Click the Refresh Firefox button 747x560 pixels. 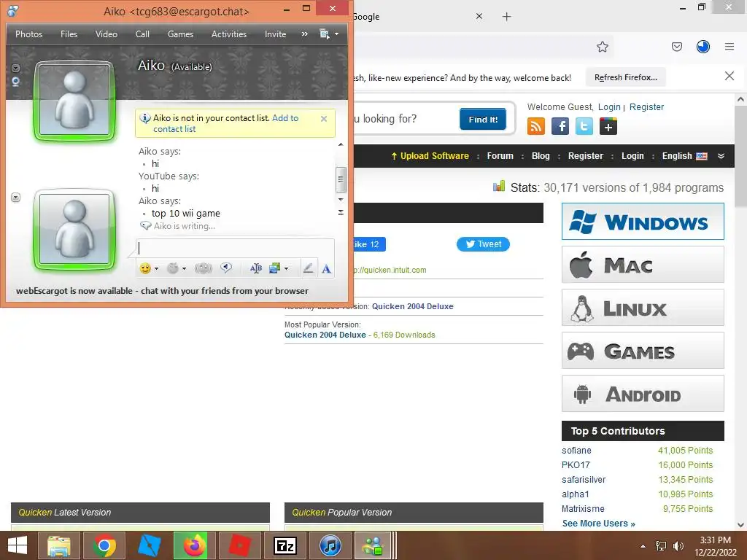[x=625, y=77]
